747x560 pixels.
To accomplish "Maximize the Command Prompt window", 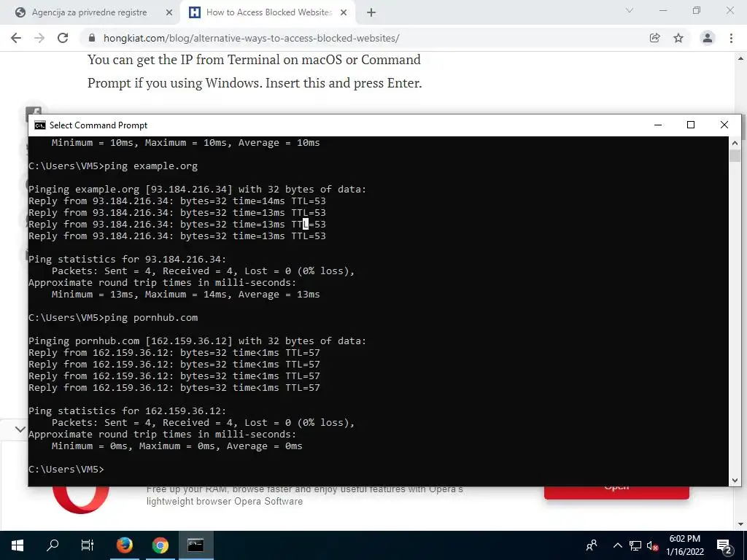I will click(691, 125).
